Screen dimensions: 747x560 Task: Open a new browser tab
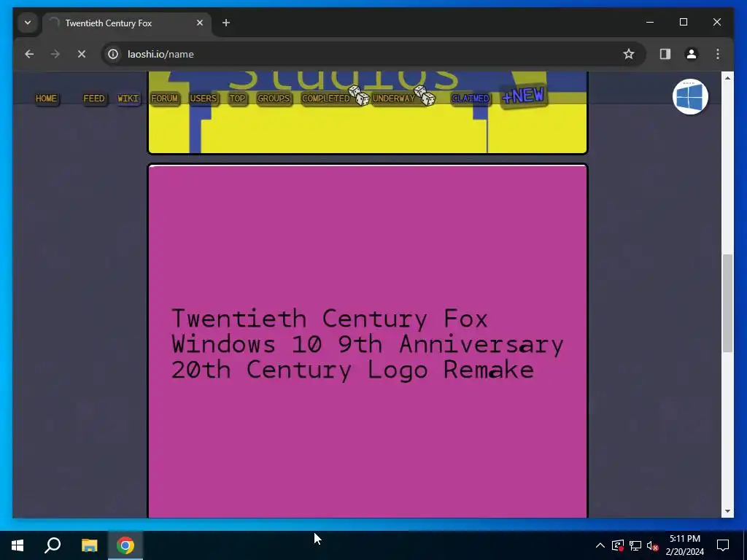(226, 23)
